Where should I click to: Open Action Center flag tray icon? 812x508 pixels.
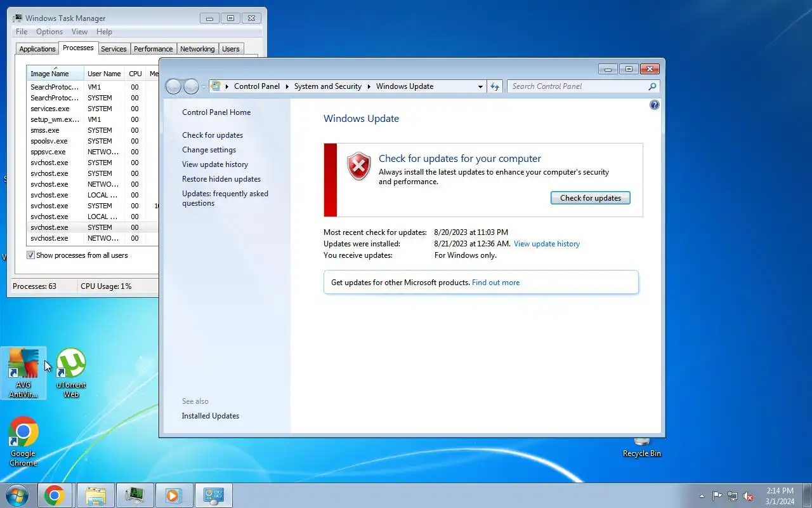(717, 496)
